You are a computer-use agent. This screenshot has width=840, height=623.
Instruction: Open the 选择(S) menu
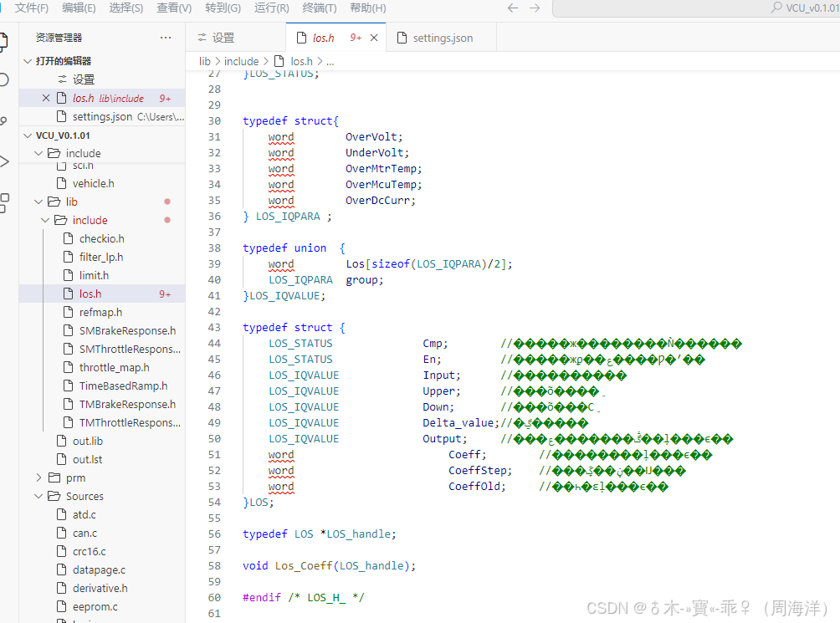click(125, 8)
